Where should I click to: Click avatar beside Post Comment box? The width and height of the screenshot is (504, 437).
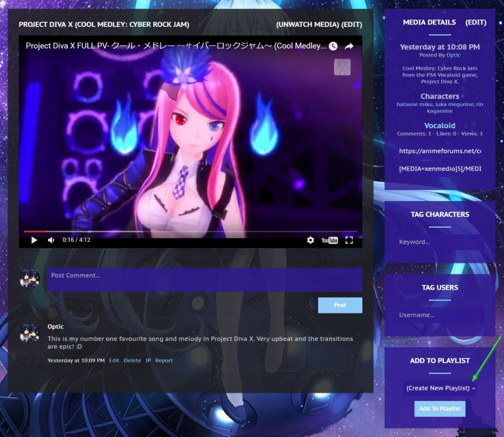pos(30,279)
